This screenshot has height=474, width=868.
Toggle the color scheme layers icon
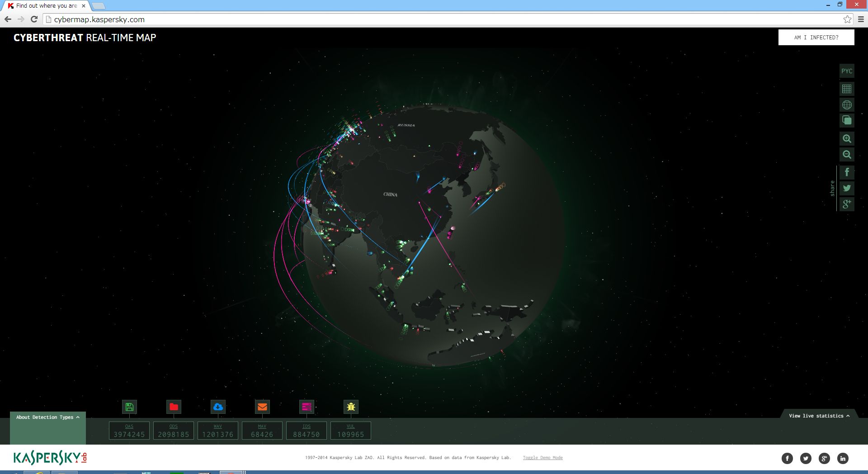pyautogui.click(x=847, y=120)
